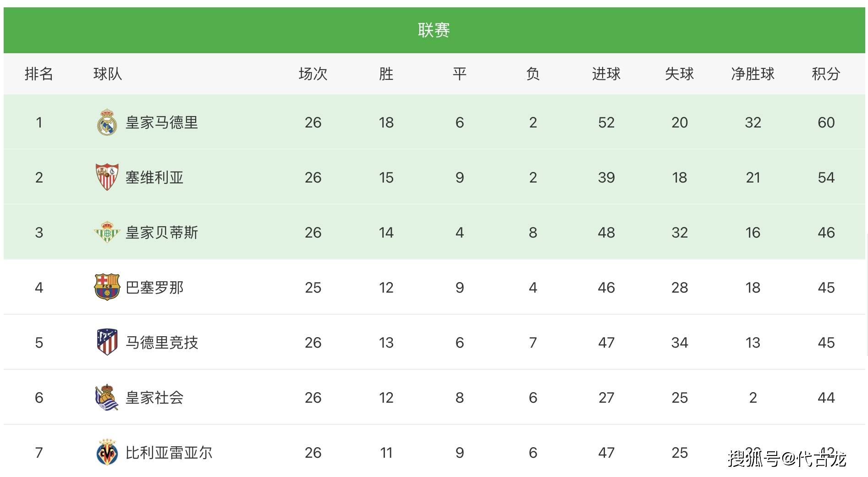
Task: Click the 净胜球 column header
Action: [753, 74]
